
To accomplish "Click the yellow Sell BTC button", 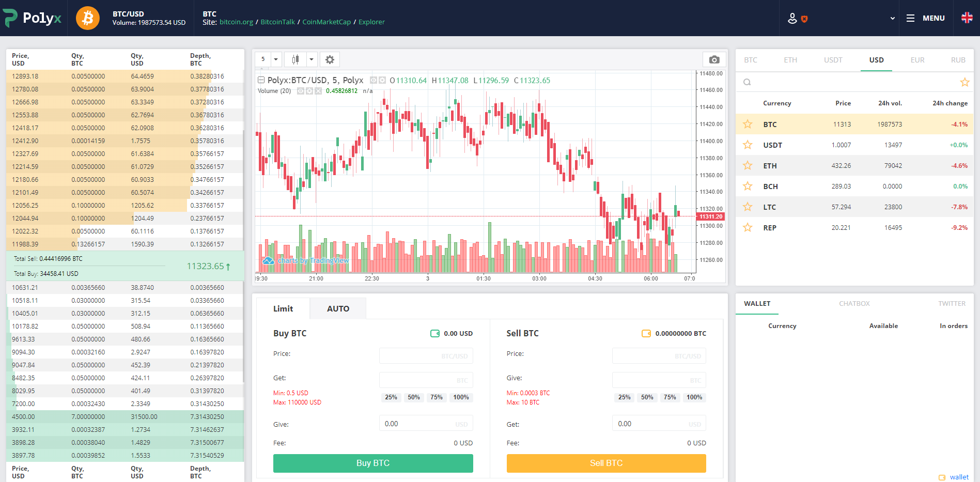I will [x=606, y=463].
